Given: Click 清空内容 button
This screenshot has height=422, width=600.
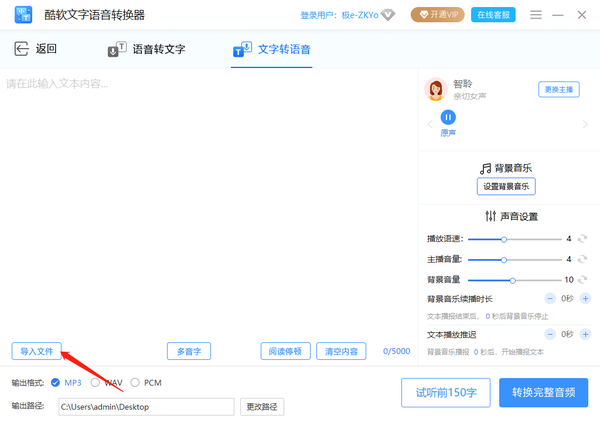Looking at the screenshot, I should [x=341, y=351].
